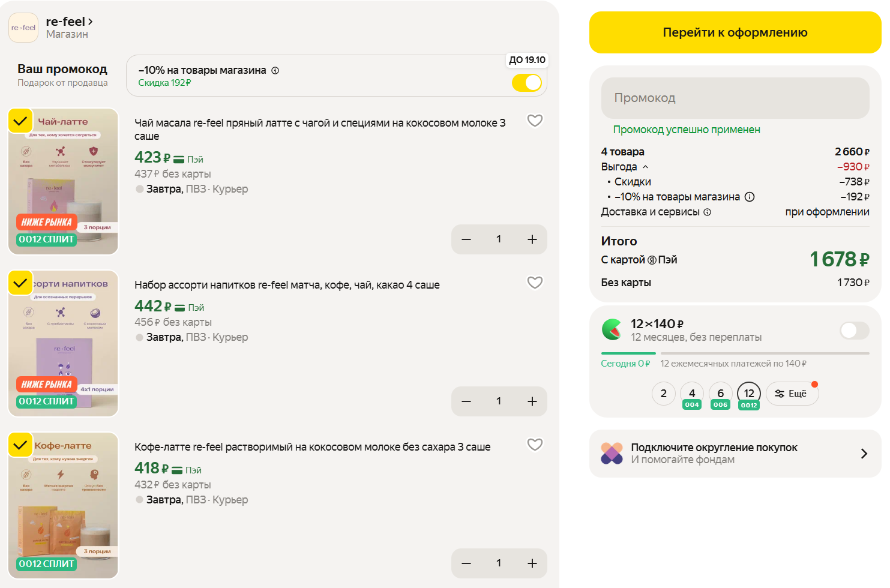Click heart icon for Набор ассорти напитков

(x=534, y=283)
